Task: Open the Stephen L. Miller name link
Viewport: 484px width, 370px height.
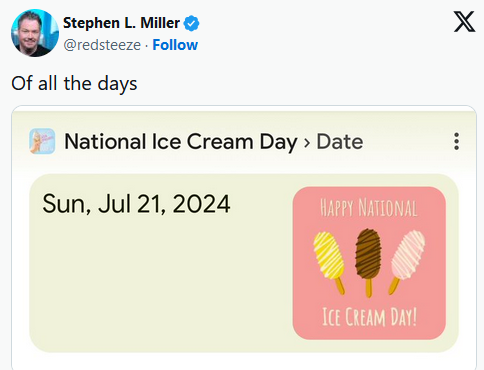Action: point(121,23)
